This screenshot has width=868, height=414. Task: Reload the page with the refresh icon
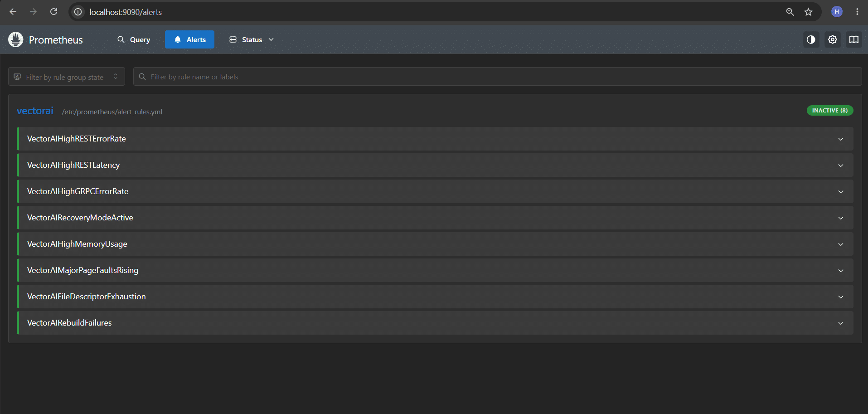[x=53, y=12]
